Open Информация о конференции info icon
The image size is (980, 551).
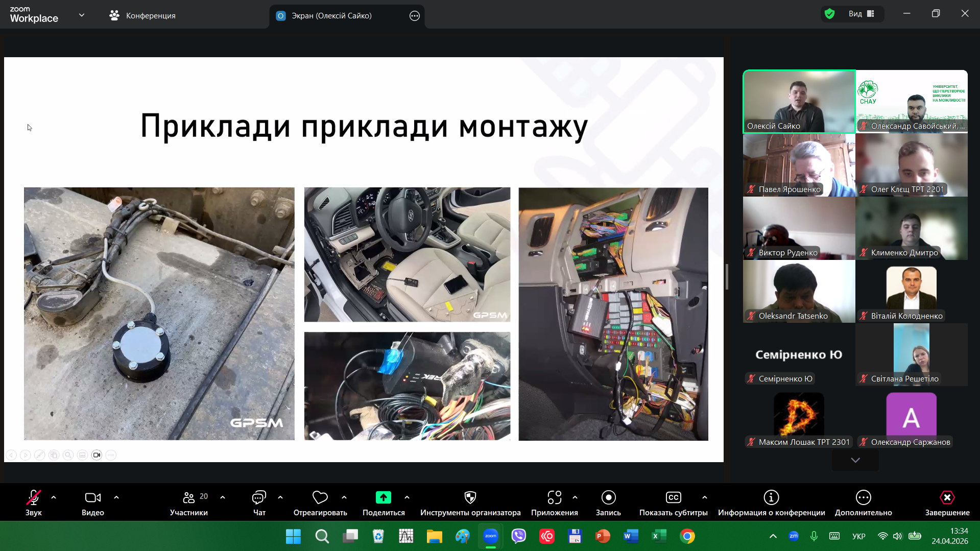[771, 498]
